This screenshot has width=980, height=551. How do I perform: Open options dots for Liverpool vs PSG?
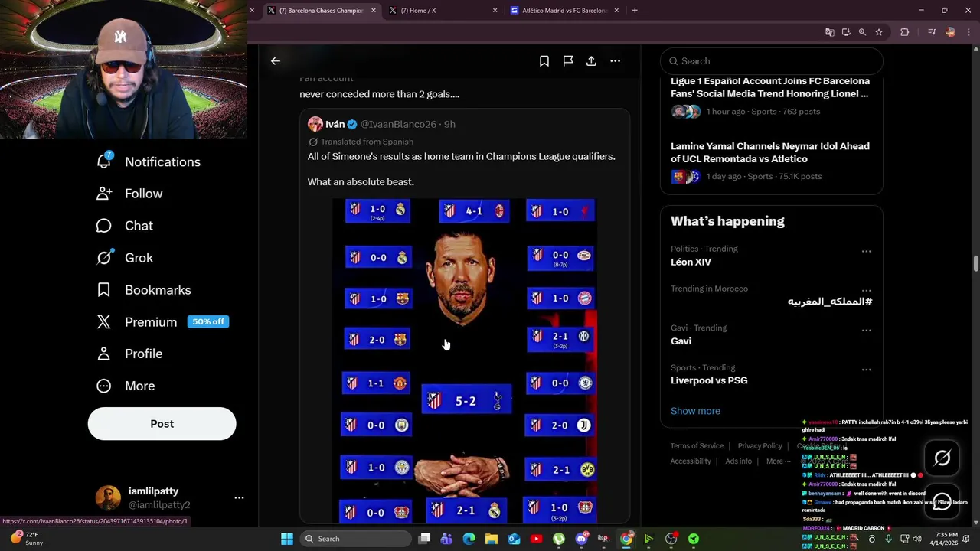866,370
